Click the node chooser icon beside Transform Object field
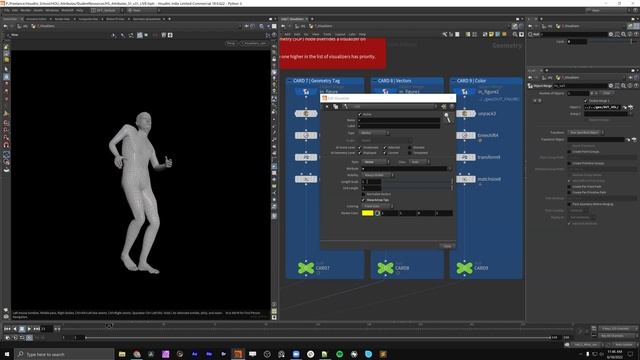Screen dimensions: 640x360 tap(634, 140)
